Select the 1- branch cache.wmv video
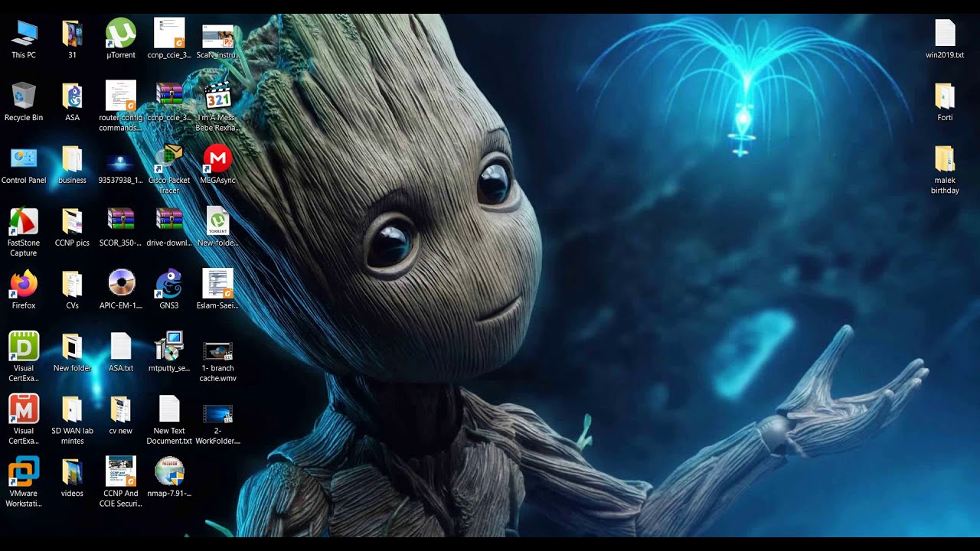 point(217,350)
